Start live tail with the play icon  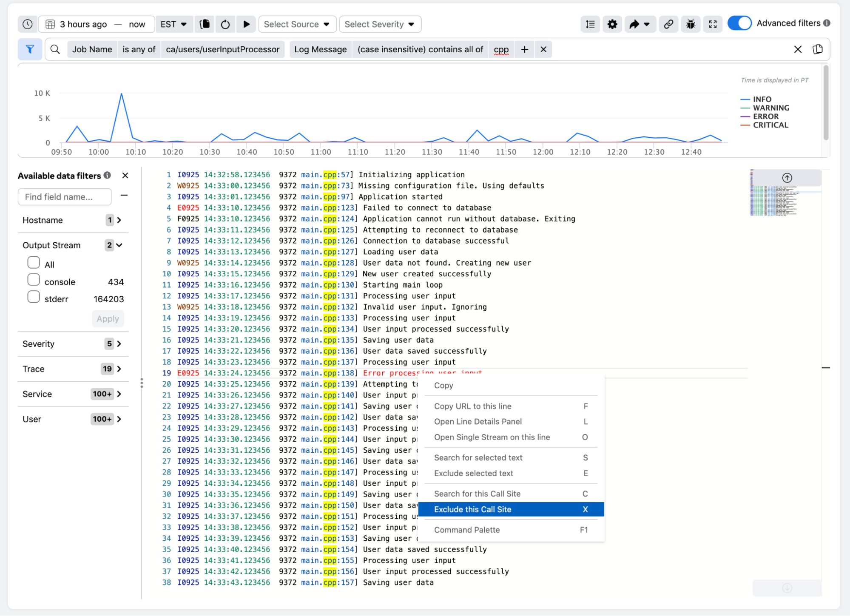point(246,24)
